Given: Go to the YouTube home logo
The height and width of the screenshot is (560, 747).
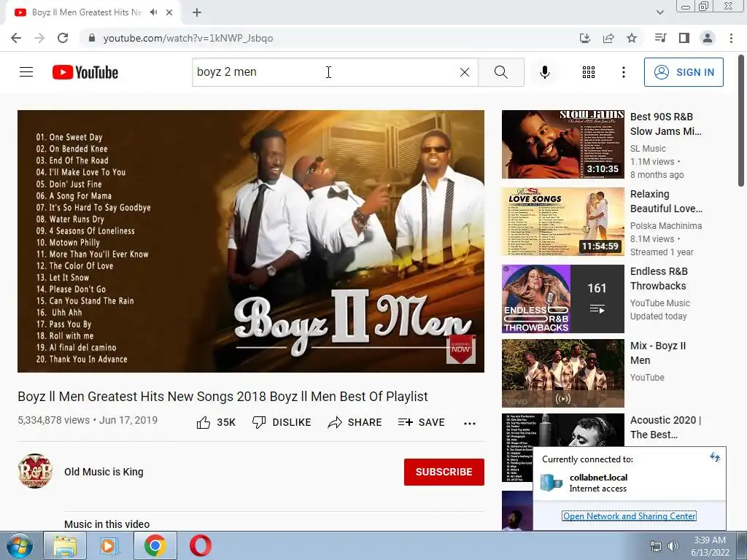Looking at the screenshot, I should pyautogui.click(x=85, y=72).
